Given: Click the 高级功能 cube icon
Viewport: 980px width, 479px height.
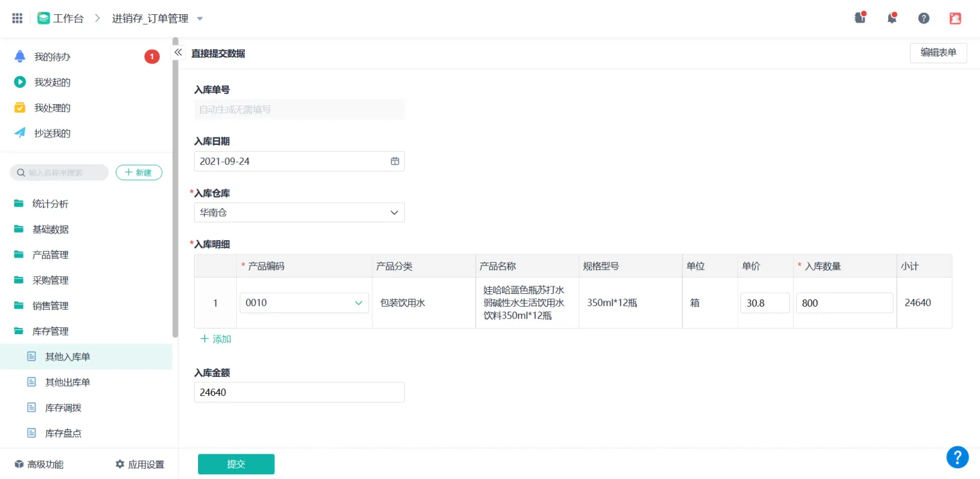Looking at the screenshot, I should pyautogui.click(x=19, y=465).
